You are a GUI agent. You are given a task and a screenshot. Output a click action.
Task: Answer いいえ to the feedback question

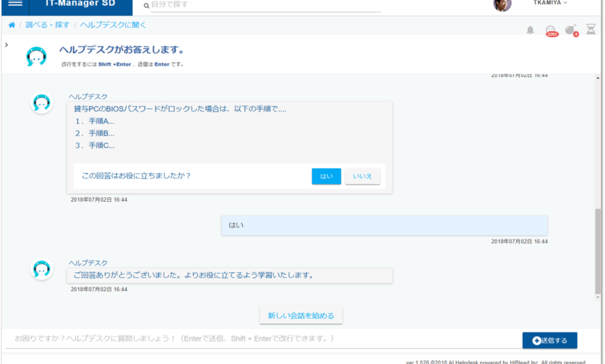[x=362, y=176]
